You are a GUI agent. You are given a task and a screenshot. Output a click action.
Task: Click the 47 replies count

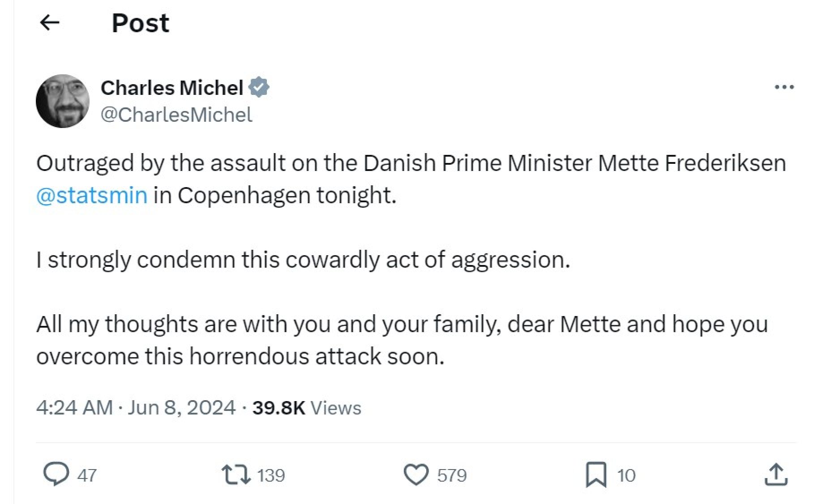(87, 475)
